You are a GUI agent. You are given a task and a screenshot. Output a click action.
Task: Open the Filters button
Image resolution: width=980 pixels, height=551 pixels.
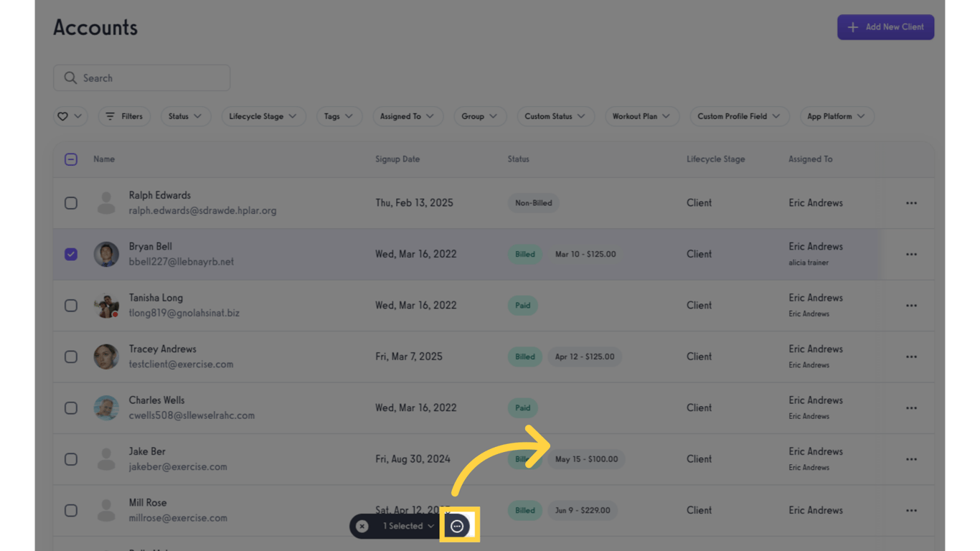click(x=124, y=116)
